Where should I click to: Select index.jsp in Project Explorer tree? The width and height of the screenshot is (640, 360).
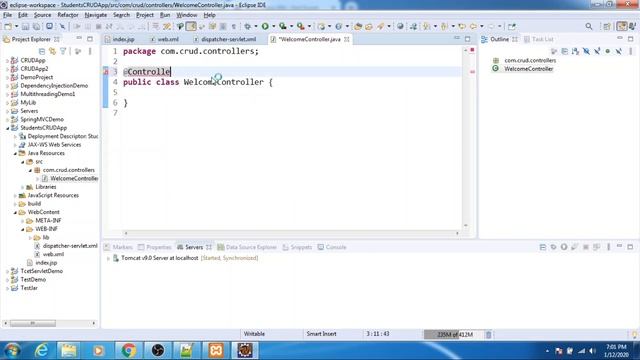click(x=46, y=263)
